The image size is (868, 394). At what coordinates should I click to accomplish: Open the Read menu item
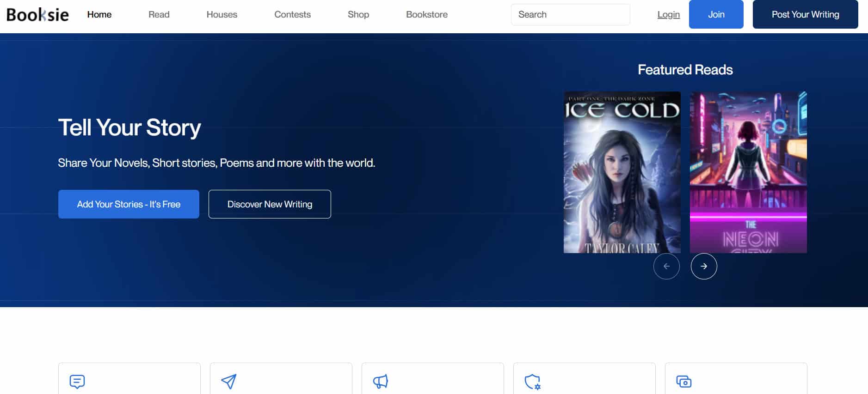(x=159, y=15)
